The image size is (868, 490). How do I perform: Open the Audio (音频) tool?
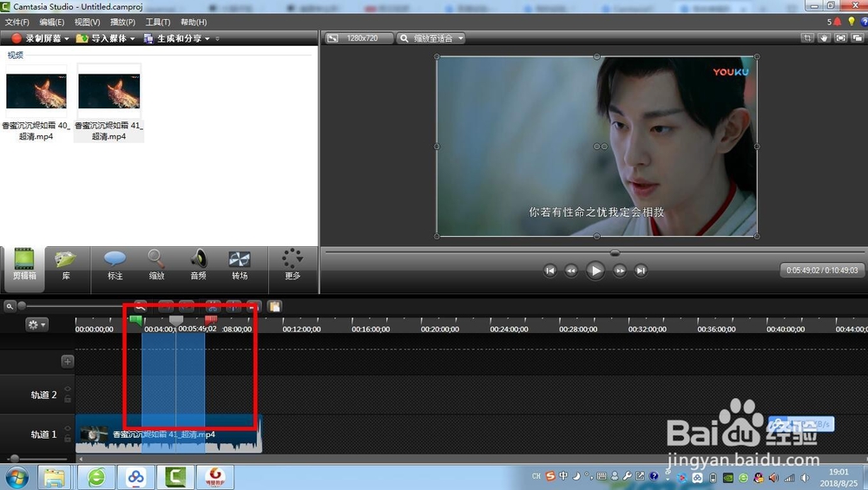198,265
